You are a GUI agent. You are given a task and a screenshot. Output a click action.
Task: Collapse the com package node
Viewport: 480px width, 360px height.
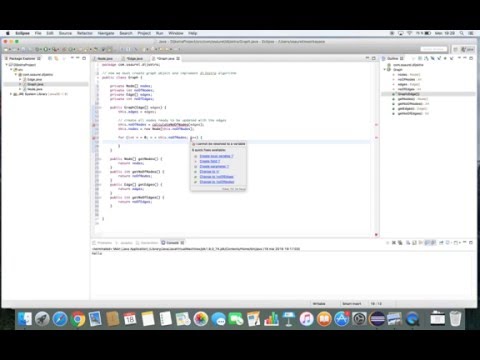click(x=15, y=75)
